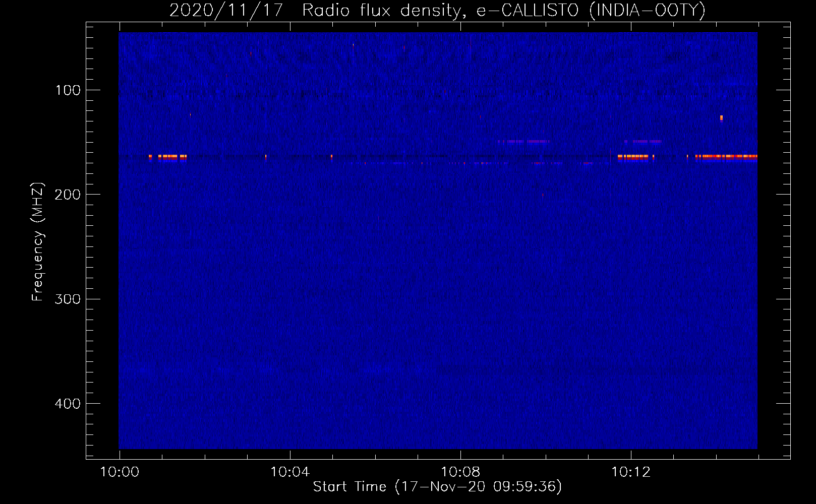Click the isolated orange spot at about 125 MHz
The width and height of the screenshot is (816, 504).
(721, 118)
